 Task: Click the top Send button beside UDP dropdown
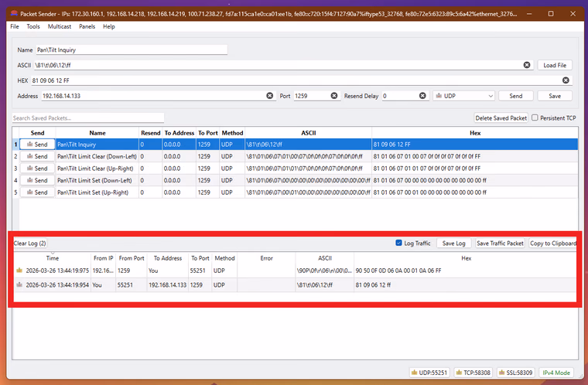click(515, 96)
